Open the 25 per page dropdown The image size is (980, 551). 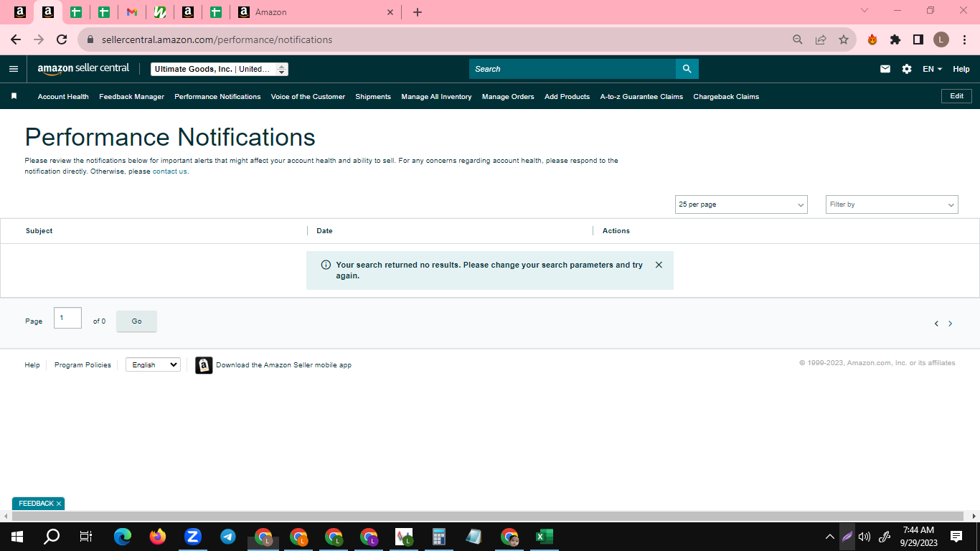[741, 204]
